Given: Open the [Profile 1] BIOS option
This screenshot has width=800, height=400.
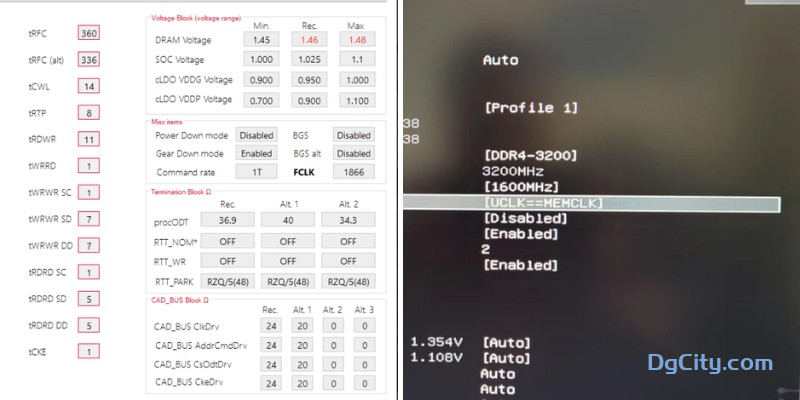Looking at the screenshot, I should coord(531,108).
